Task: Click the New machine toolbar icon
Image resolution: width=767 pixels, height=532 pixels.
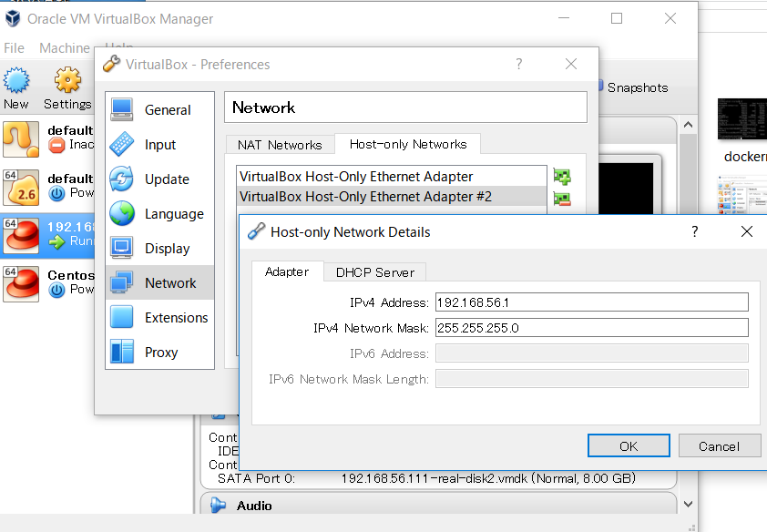Action: (x=16, y=80)
